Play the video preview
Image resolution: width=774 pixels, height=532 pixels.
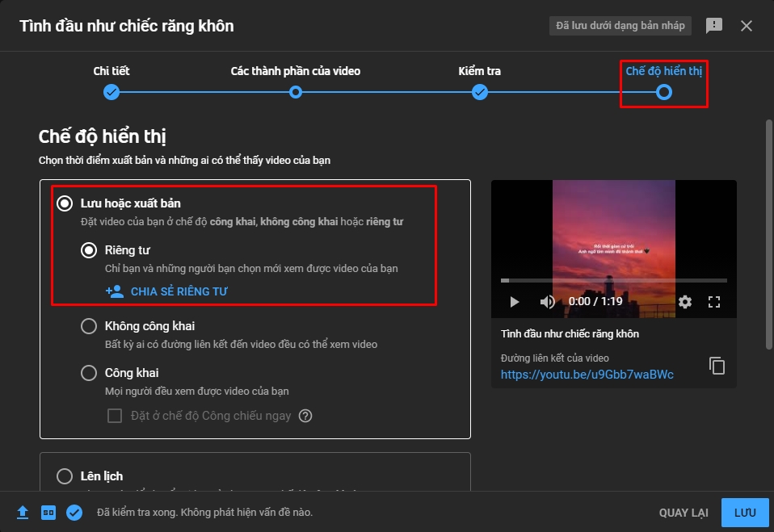click(515, 301)
